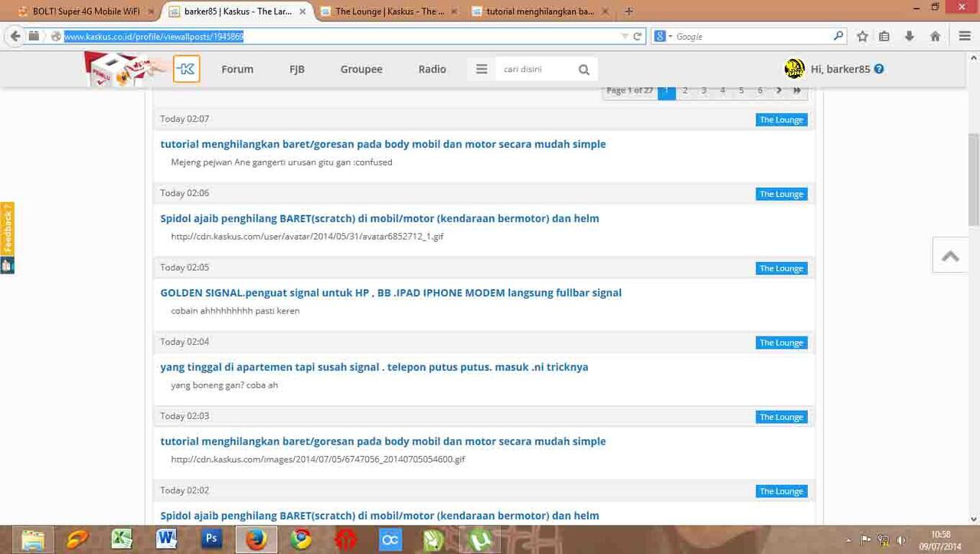
Task: Switch to Firefox in the taskbar
Action: (x=256, y=539)
